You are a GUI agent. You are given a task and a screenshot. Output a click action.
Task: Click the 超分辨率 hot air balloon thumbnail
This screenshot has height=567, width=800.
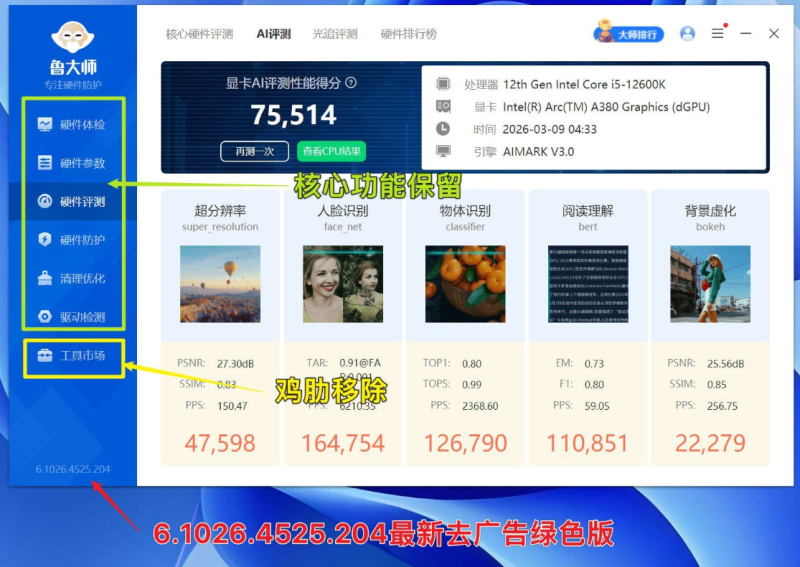pos(219,284)
